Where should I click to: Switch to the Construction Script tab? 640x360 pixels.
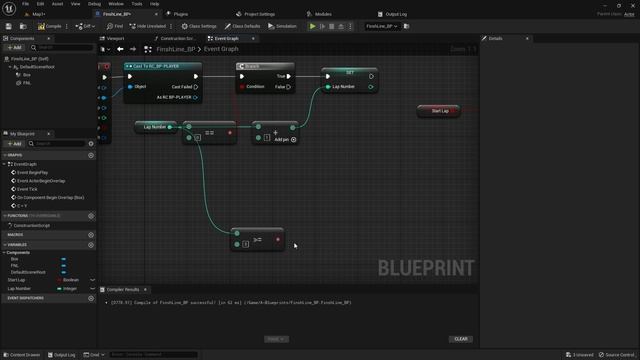click(175, 38)
